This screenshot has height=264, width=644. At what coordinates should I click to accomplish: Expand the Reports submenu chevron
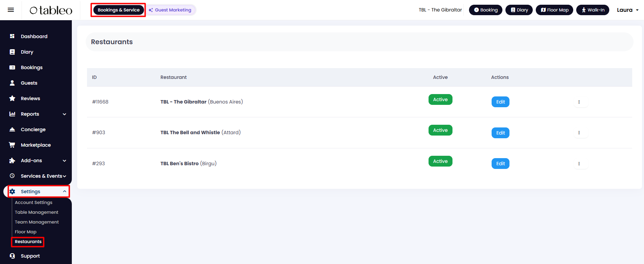[64, 114]
